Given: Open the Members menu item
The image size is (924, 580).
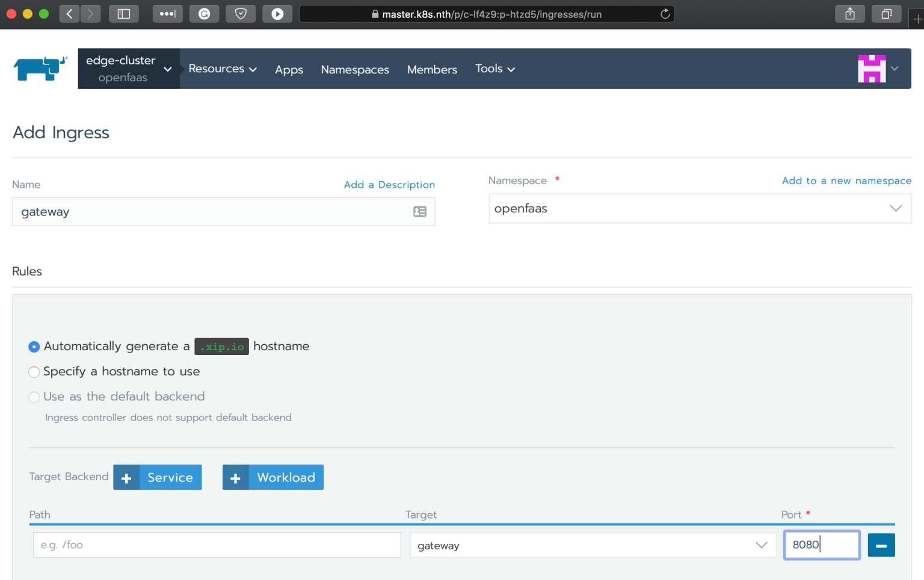Looking at the screenshot, I should coord(432,70).
